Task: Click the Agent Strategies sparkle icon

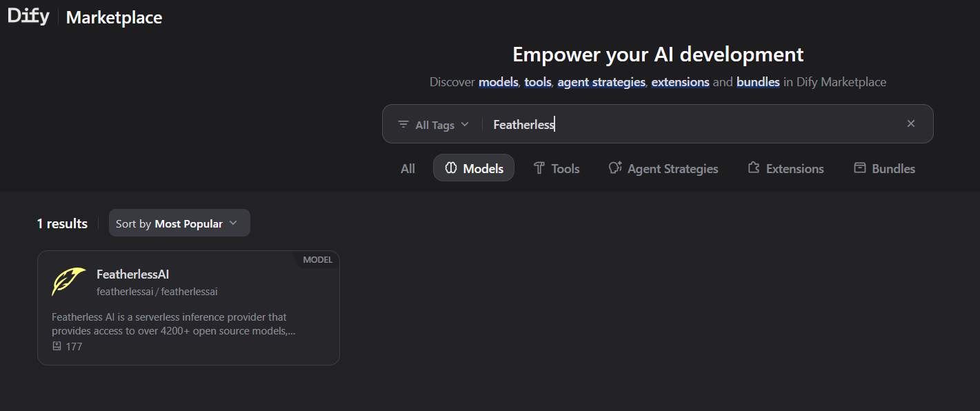Action: 615,168
